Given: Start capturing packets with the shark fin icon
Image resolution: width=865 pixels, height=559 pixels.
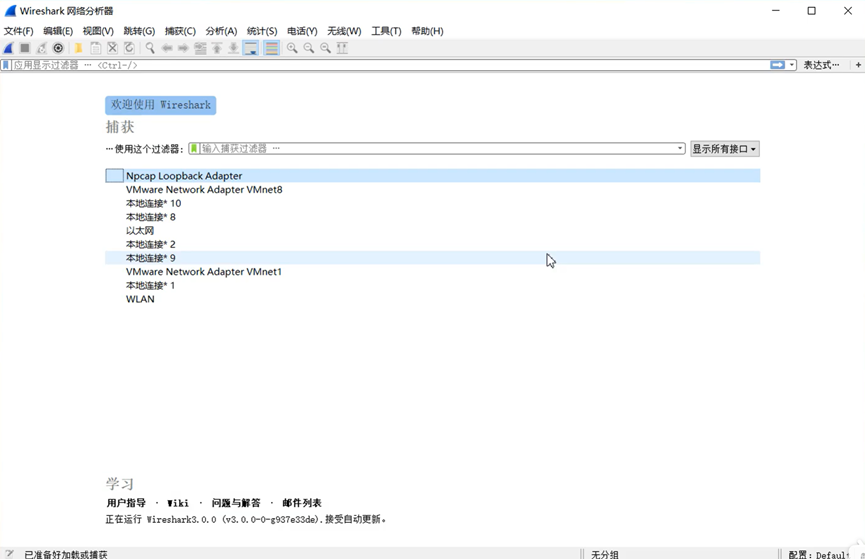Looking at the screenshot, I should [9, 48].
